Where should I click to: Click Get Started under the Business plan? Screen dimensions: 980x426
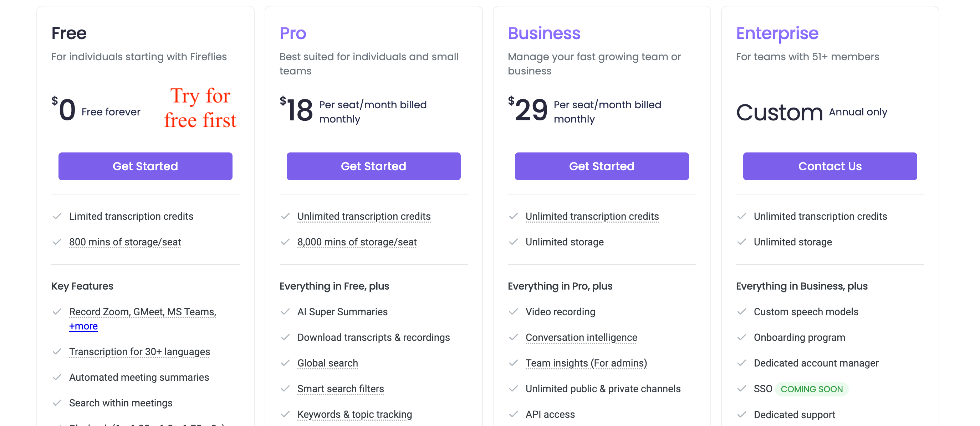point(602,166)
